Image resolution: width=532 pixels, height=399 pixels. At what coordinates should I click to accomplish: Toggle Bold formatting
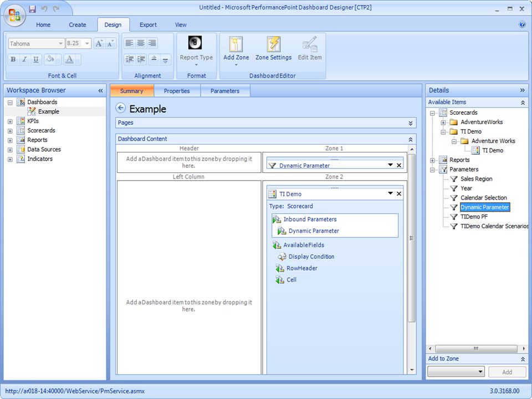[13, 59]
